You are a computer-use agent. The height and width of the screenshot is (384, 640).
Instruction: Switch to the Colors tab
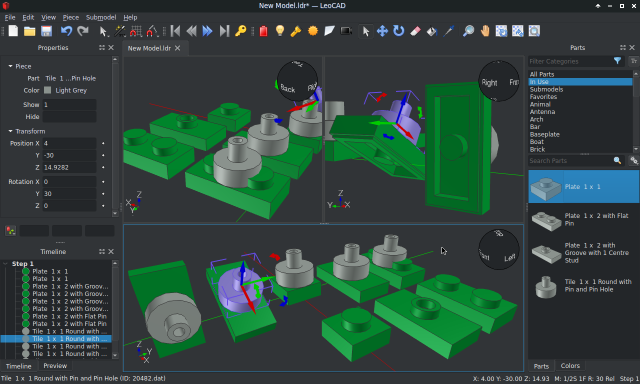[570, 366]
